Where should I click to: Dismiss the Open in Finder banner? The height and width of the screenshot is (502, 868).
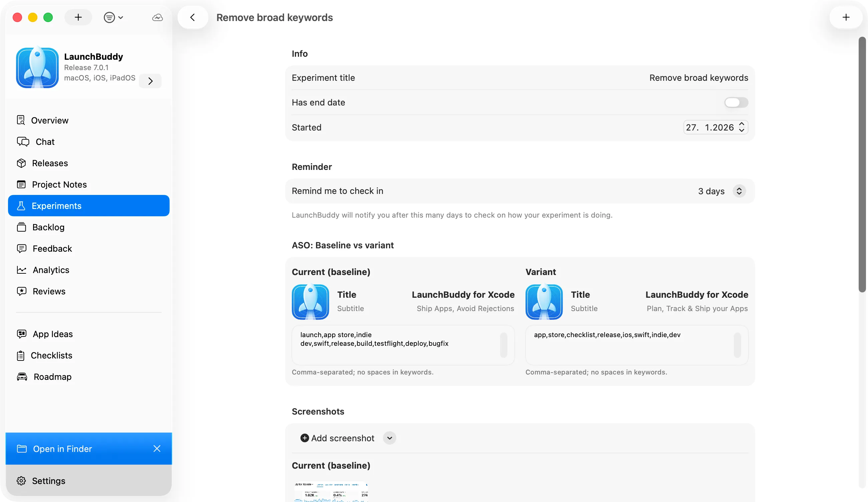click(x=157, y=448)
